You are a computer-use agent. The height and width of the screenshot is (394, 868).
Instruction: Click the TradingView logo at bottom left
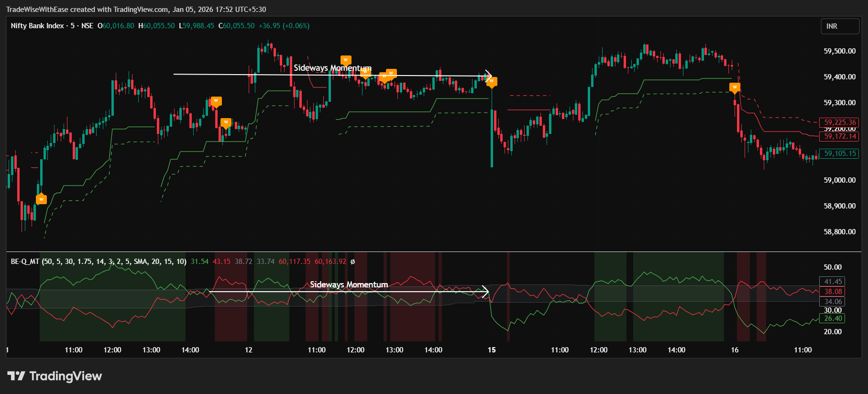[55, 376]
